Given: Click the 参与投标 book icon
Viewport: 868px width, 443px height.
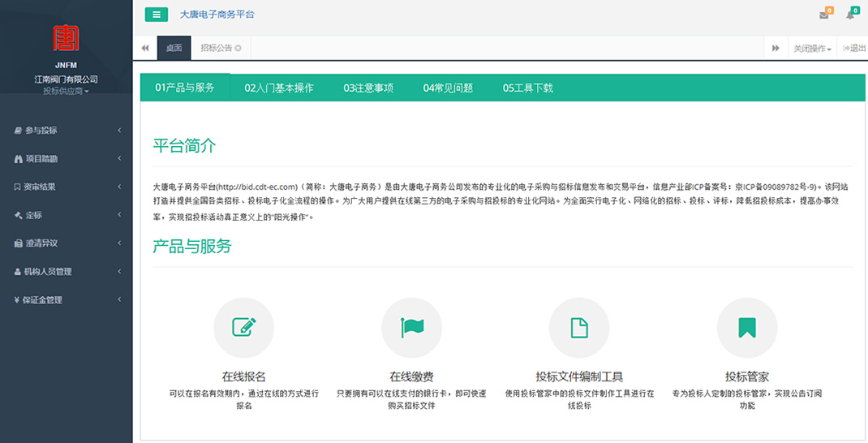Looking at the screenshot, I should tap(18, 131).
